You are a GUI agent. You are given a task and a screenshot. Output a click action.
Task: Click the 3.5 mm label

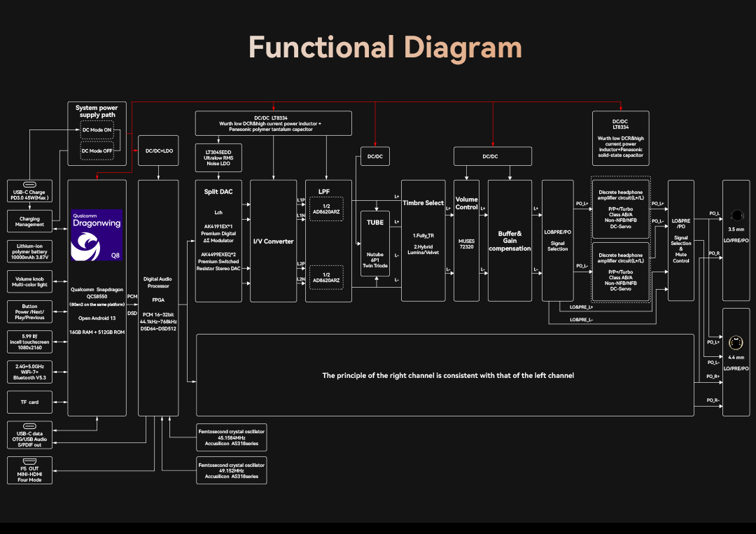point(736,230)
